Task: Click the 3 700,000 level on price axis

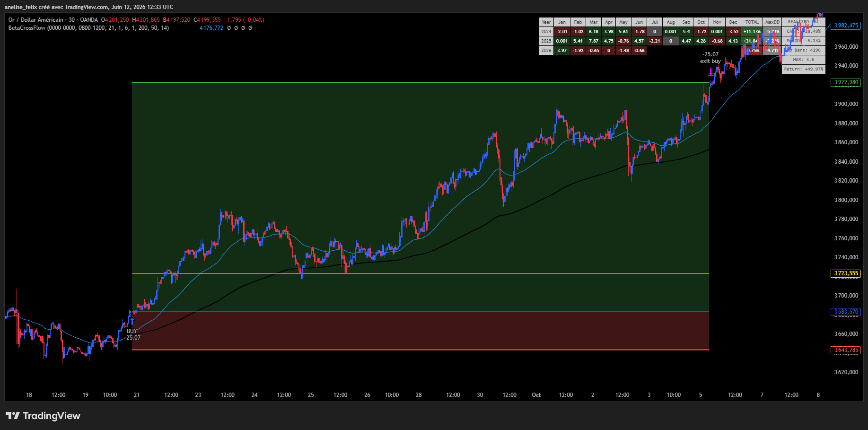Action: click(846, 296)
